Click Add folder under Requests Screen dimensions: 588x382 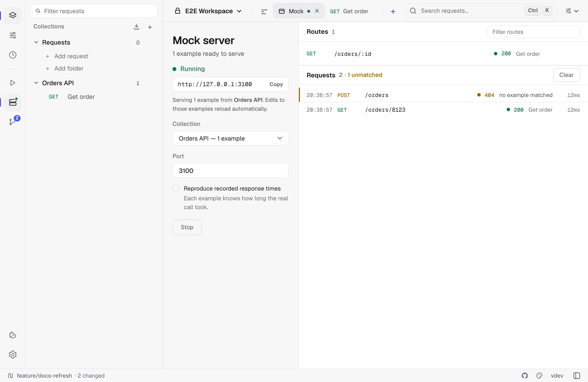(64, 68)
